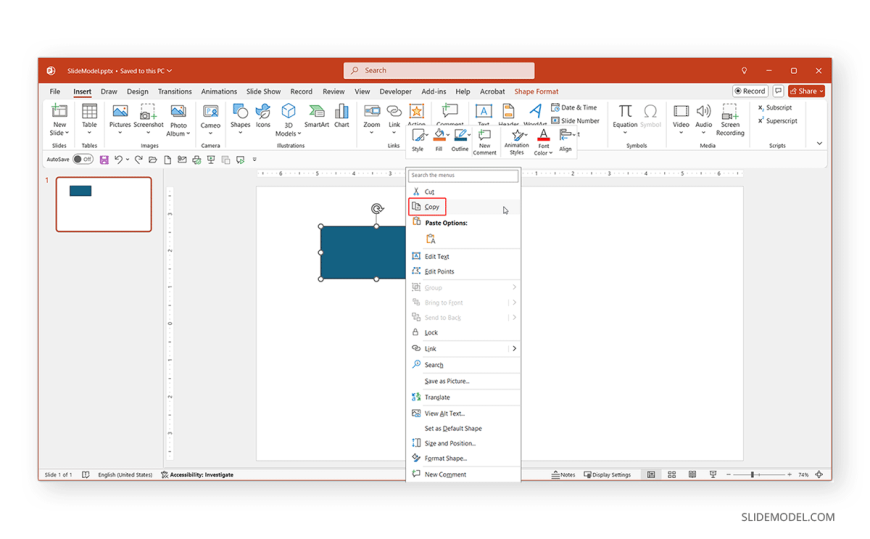Image resolution: width=870 pixels, height=539 pixels.
Task: Open the Pictures insert icon
Action: (x=120, y=111)
